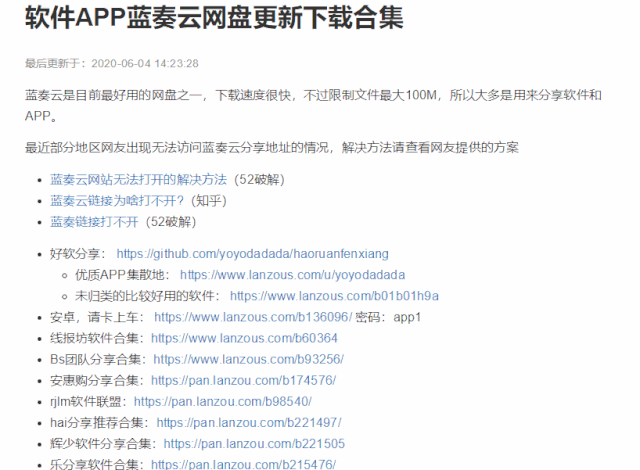Click the label 未归类的比较好用的软件
Image resolution: width=640 pixels, height=470 pixels.
144,296
